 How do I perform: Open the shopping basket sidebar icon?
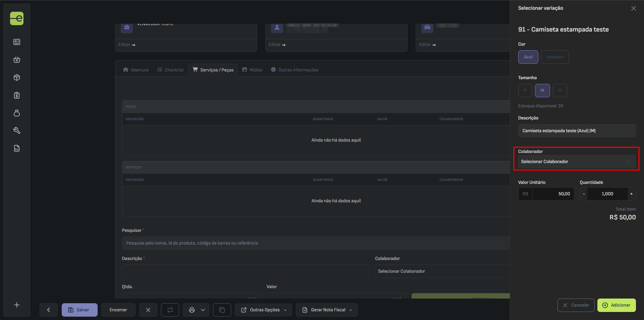pyautogui.click(x=17, y=60)
